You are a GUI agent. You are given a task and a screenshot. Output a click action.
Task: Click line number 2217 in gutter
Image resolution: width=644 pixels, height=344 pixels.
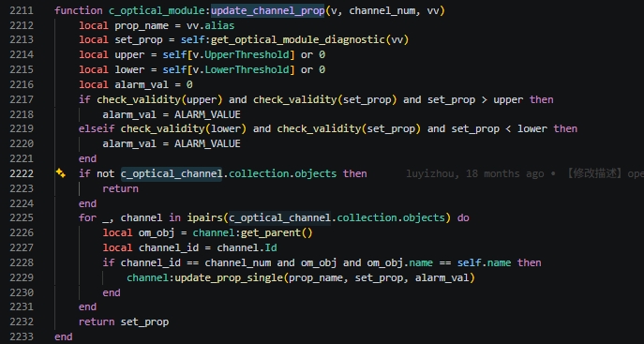[x=22, y=99]
